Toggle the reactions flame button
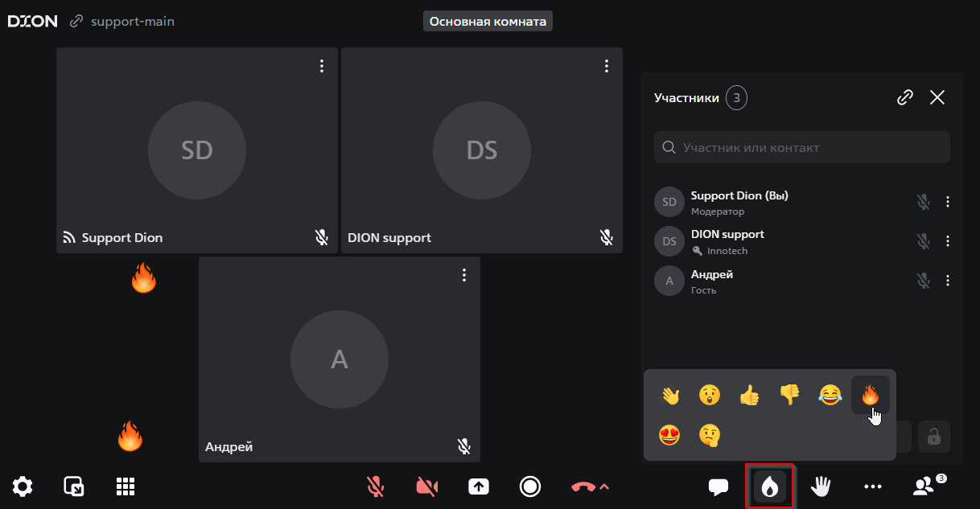 pyautogui.click(x=770, y=486)
